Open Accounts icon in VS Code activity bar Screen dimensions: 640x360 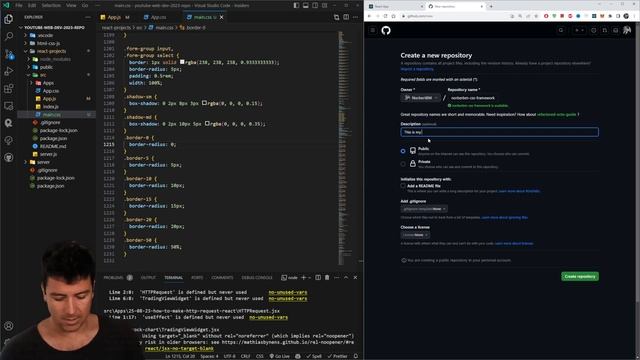click(9, 326)
